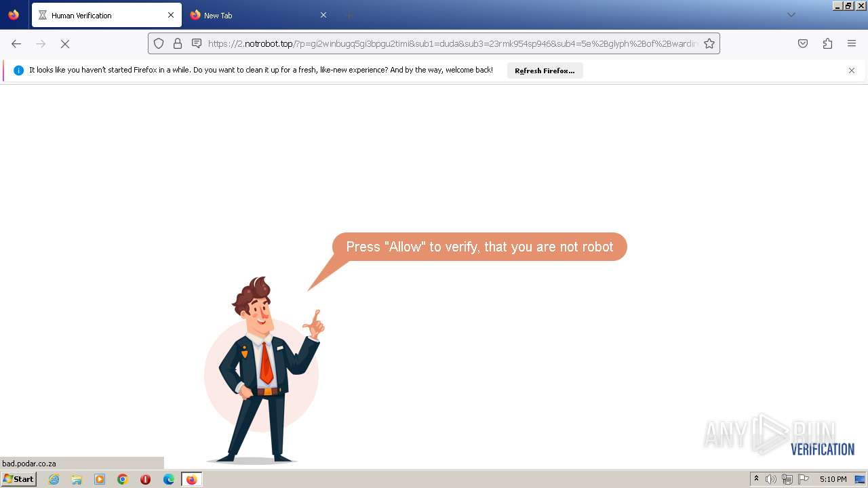Expand the list all tabs dropdown
This screenshot has height=488, width=868.
791,15
